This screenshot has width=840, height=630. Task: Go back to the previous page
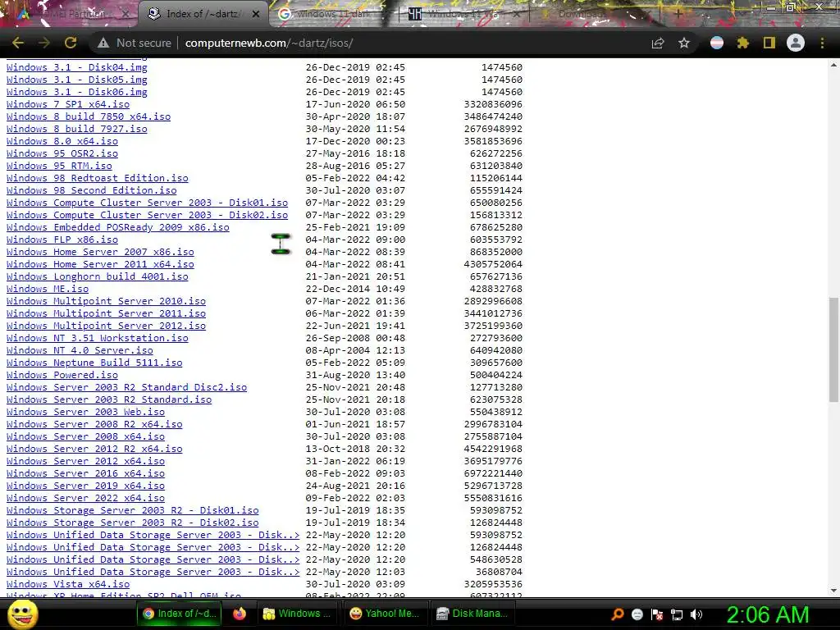[18, 43]
